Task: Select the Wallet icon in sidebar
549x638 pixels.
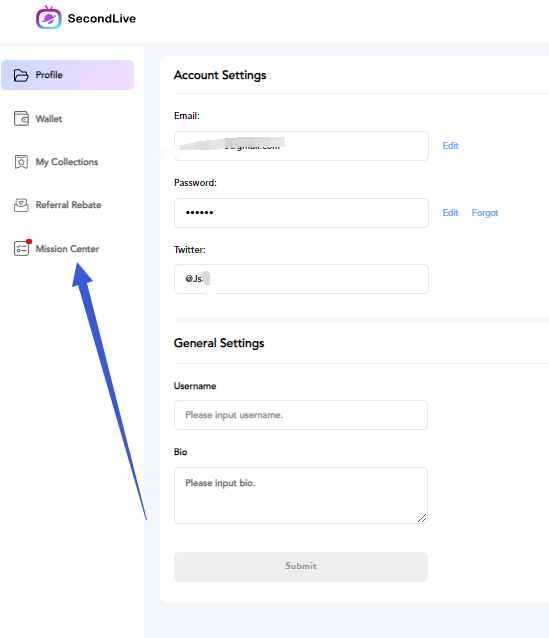Action: 21,118
